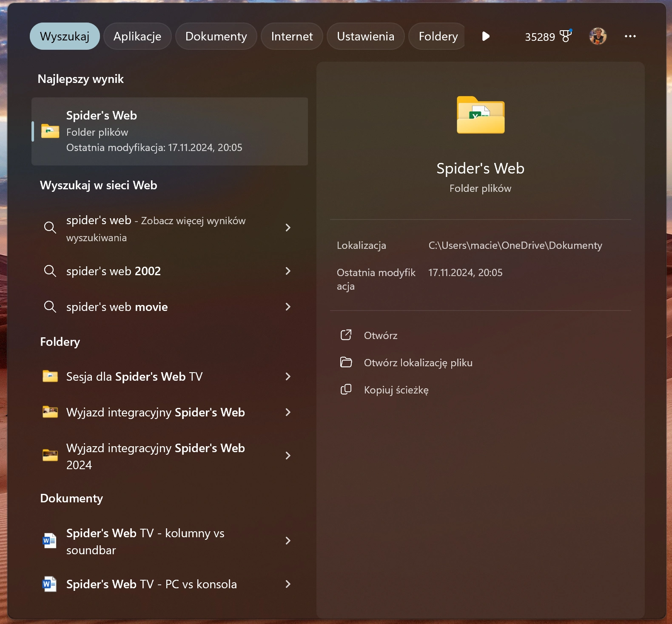Image resolution: width=672 pixels, height=624 pixels.
Task: Switch to the Aplikacje tab
Action: 137,36
